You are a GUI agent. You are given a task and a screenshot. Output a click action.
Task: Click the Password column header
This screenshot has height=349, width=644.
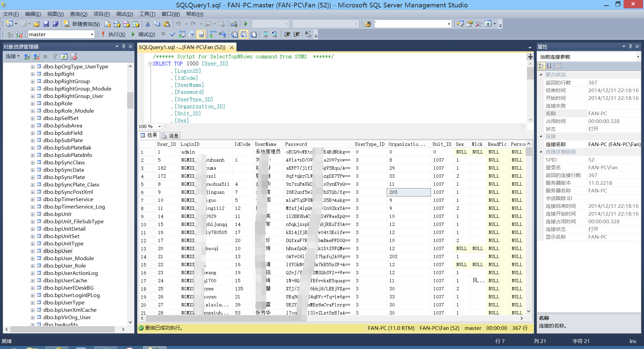[x=318, y=144]
